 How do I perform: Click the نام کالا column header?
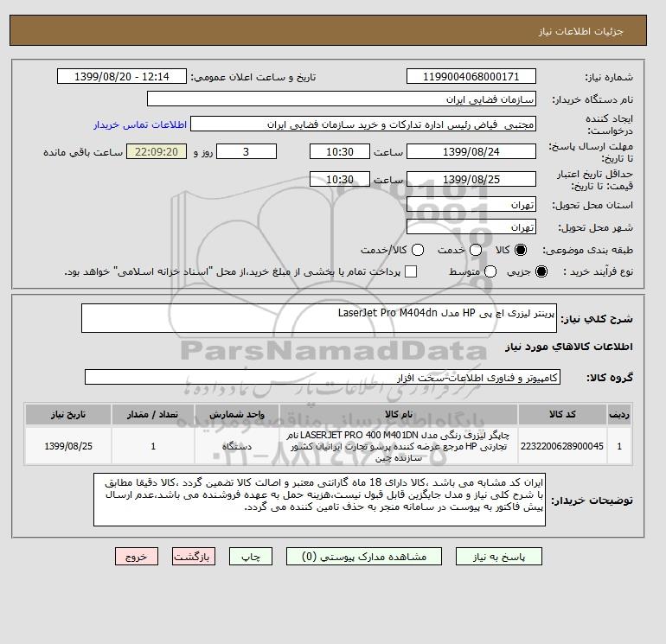[x=399, y=414]
